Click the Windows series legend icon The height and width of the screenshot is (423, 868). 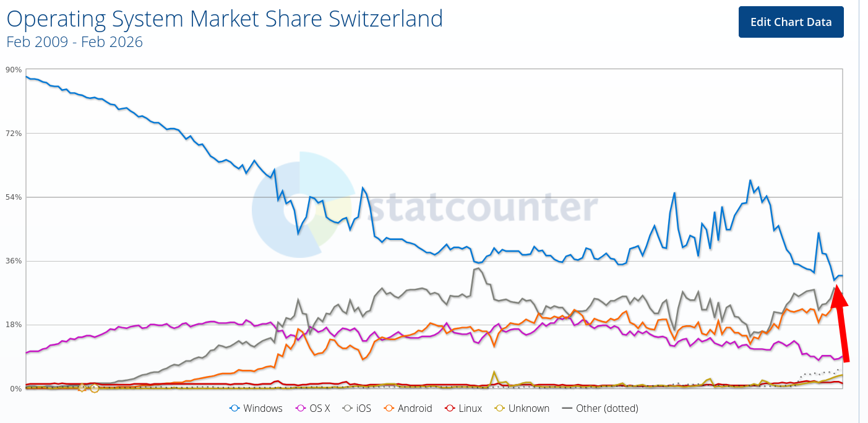[x=234, y=408]
